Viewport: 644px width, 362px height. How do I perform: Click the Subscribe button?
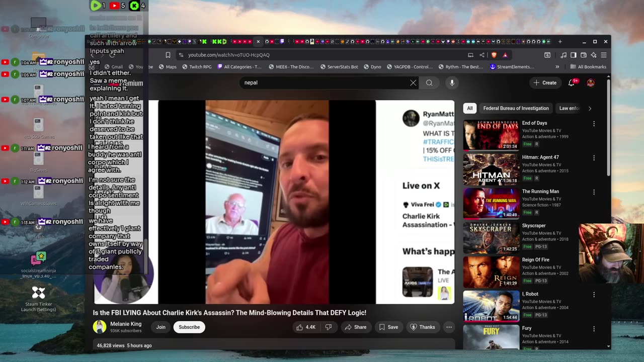189,327
